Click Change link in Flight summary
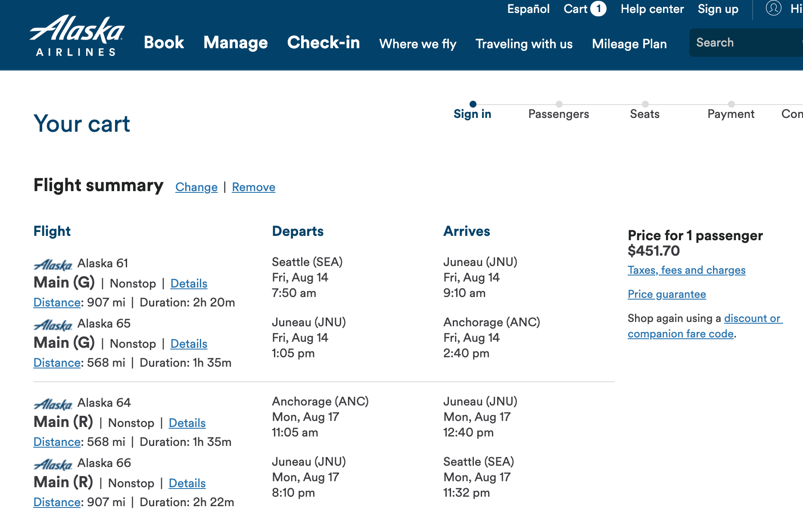Viewport: 803px width, 532px height. click(x=196, y=187)
